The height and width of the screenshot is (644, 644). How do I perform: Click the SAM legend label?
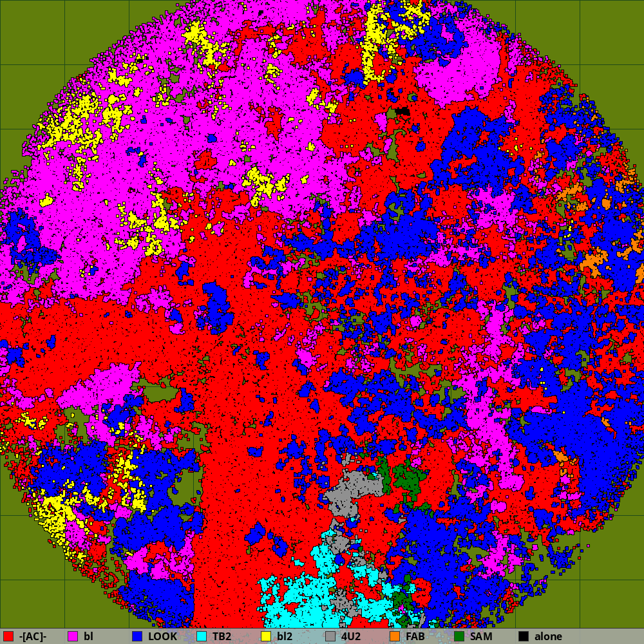pos(480,636)
